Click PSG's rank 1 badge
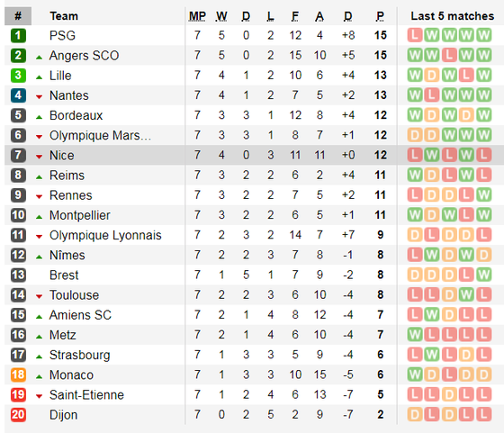The height and width of the screenshot is (433, 504). coord(18,35)
